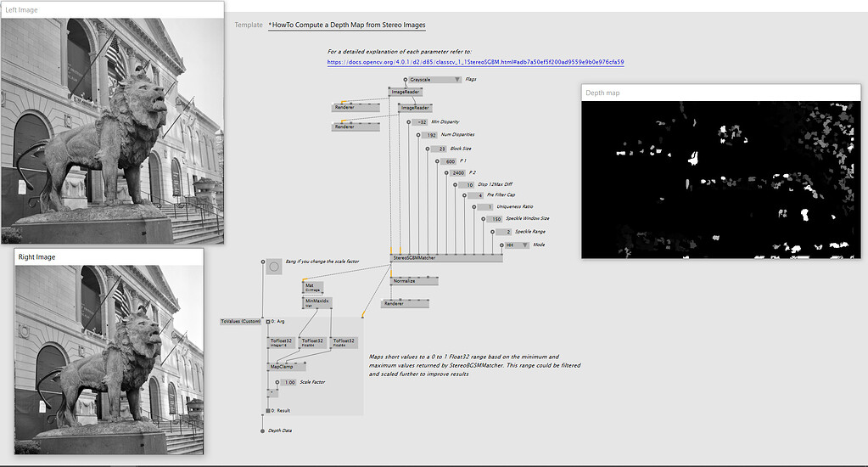Click the Uniqueness Ratio label
This screenshot has width=868, height=467.
click(515, 206)
